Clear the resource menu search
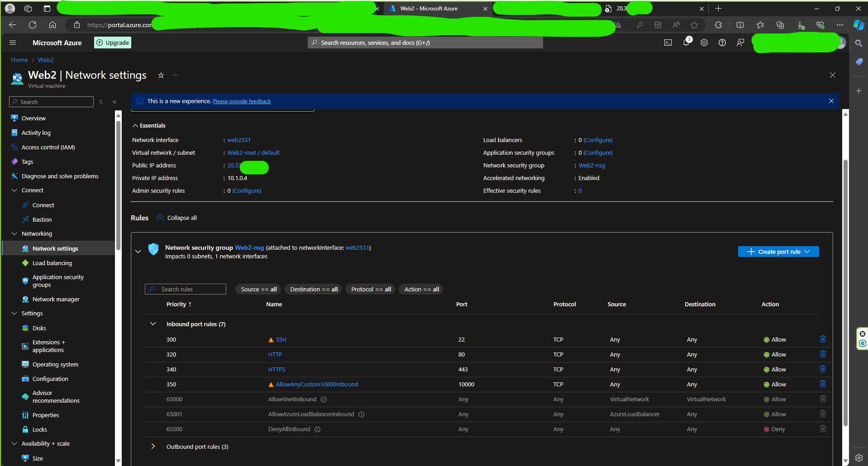 point(101,102)
